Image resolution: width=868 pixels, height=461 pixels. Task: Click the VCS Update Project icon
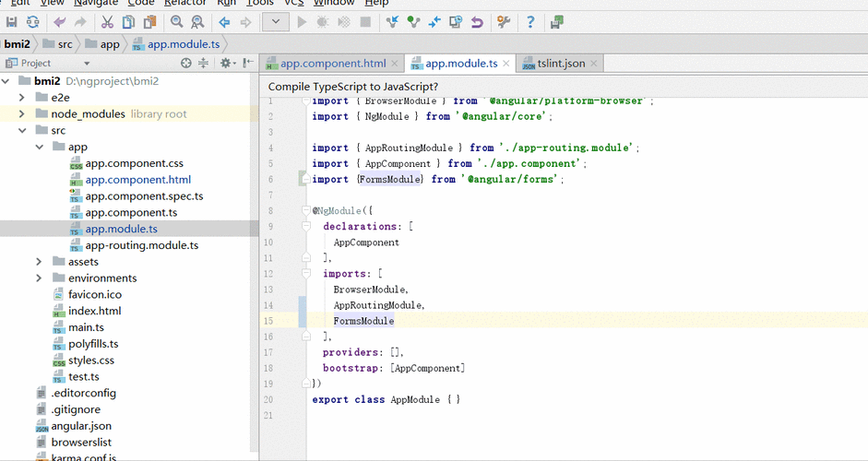tap(392, 22)
